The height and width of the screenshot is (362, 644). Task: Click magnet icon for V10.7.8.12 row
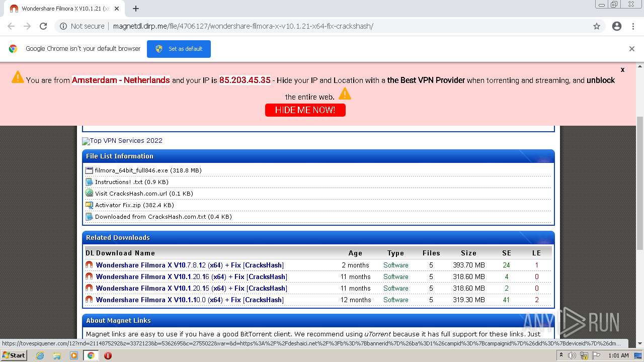pyautogui.click(x=89, y=264)
